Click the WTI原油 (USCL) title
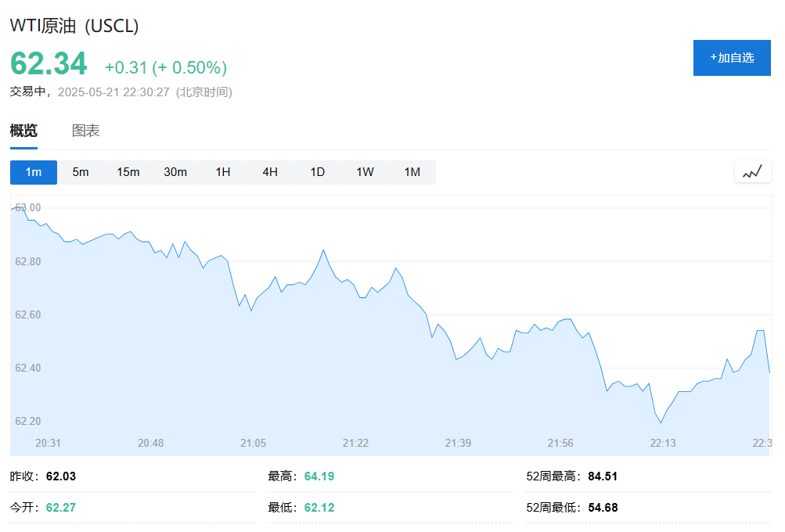Screen dimensions: 785x532 point(74,26)
